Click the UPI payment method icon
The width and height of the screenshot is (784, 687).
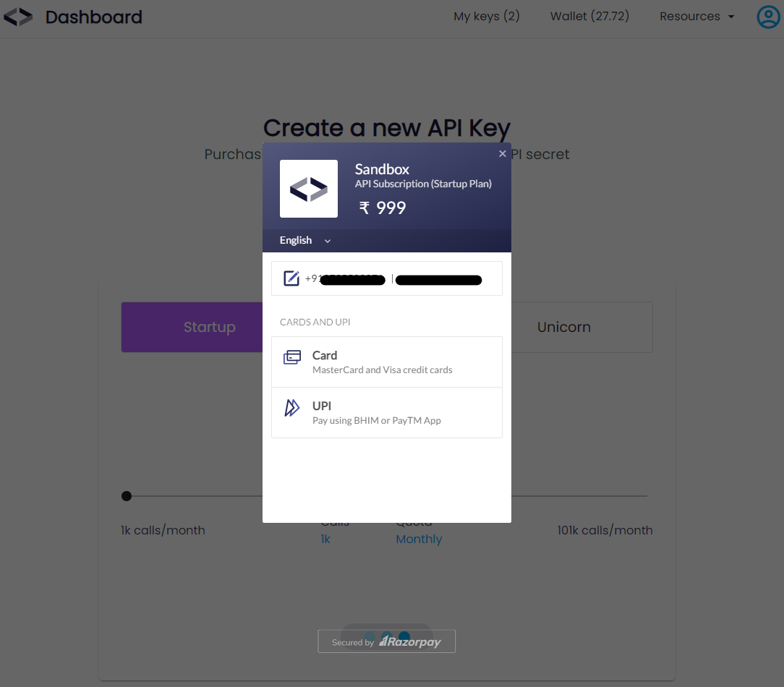(x=292, y=408)
